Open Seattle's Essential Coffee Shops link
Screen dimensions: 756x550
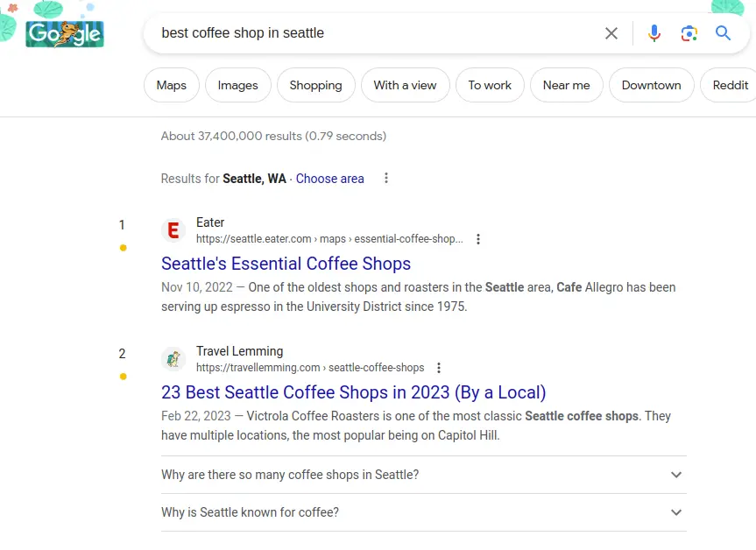coord(286,264)
